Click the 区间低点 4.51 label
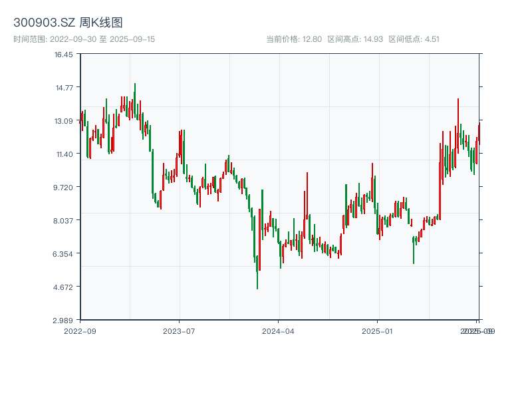The width and height of the screenshot is (532, 399). pyautogui.click(x=414, y=39)
